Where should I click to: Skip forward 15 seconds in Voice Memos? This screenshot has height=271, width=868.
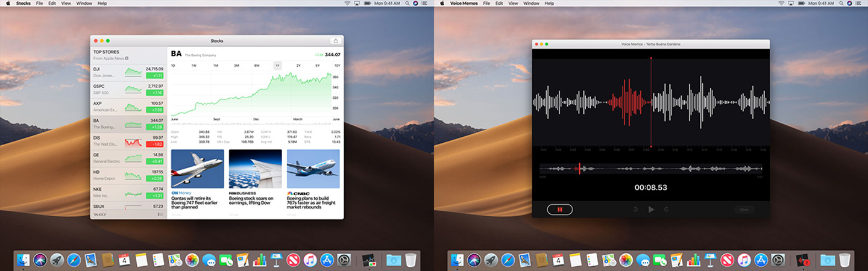click(x=666, y=210)
